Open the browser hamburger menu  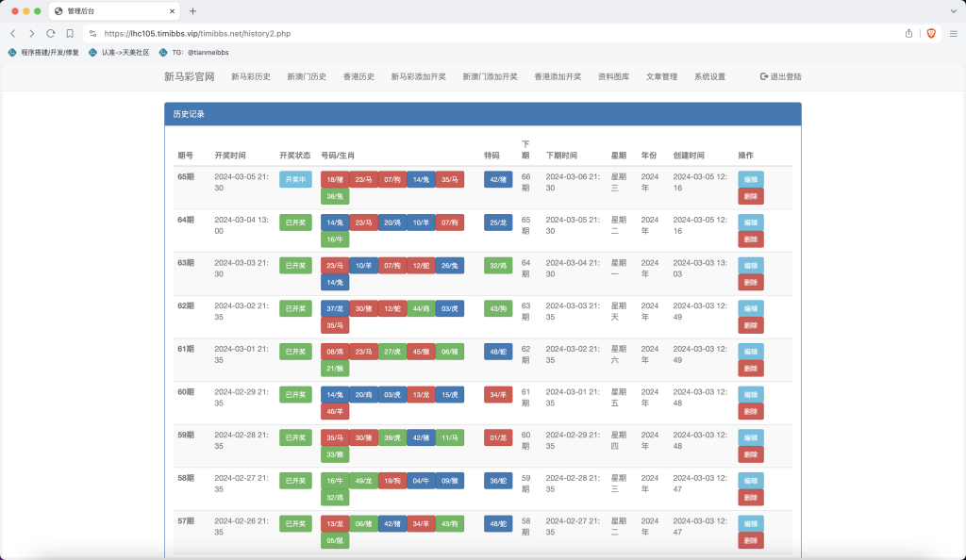953,33
